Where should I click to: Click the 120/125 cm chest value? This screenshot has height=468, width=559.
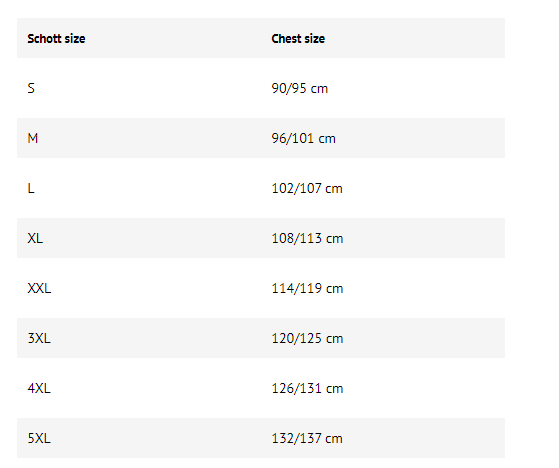307,338
